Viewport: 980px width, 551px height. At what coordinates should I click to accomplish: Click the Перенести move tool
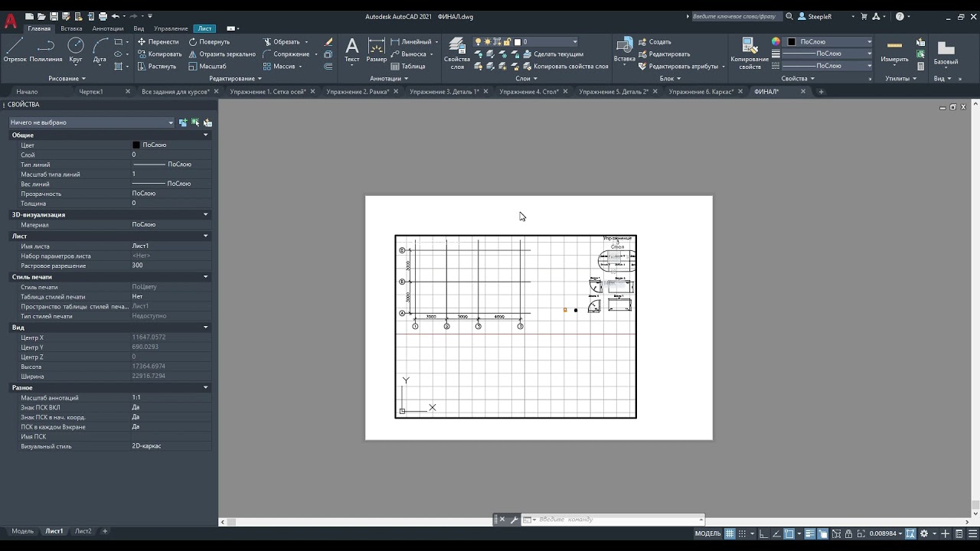point(158,42)
